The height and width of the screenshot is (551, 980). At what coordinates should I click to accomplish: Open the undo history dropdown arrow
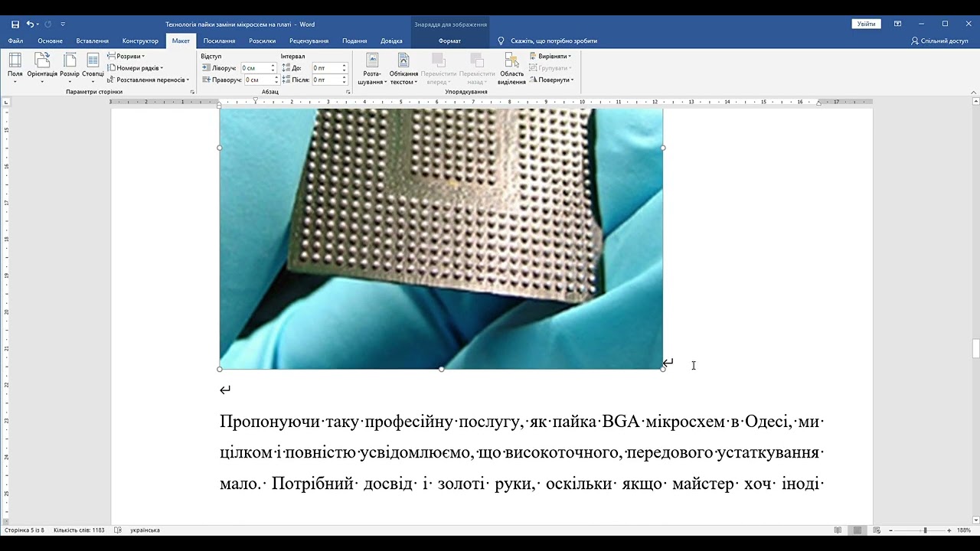38,24
